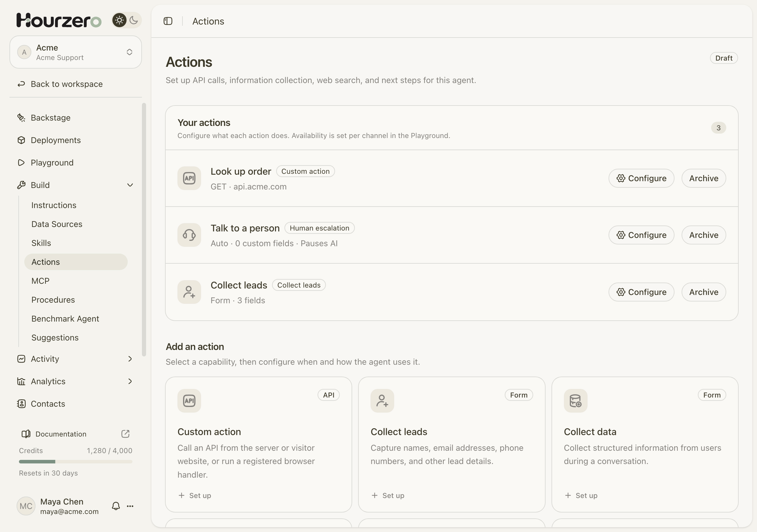
Task: Click the Collect data database icon
Action: click(x=576, y=401)
